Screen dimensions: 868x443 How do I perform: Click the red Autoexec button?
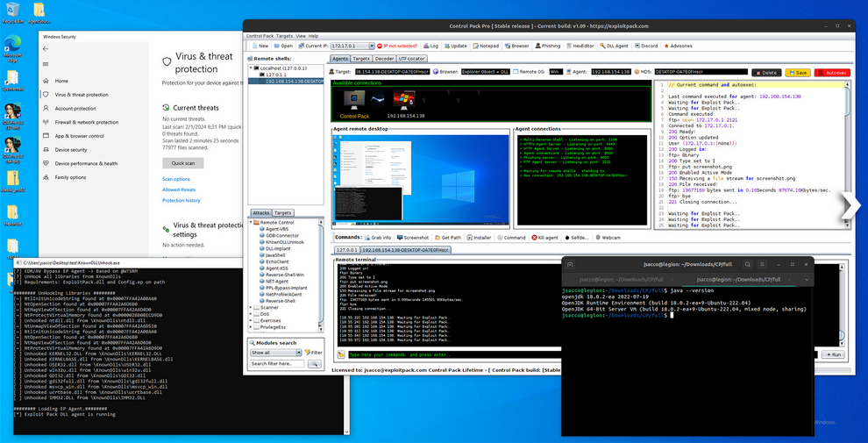click(x=832, y=73)
